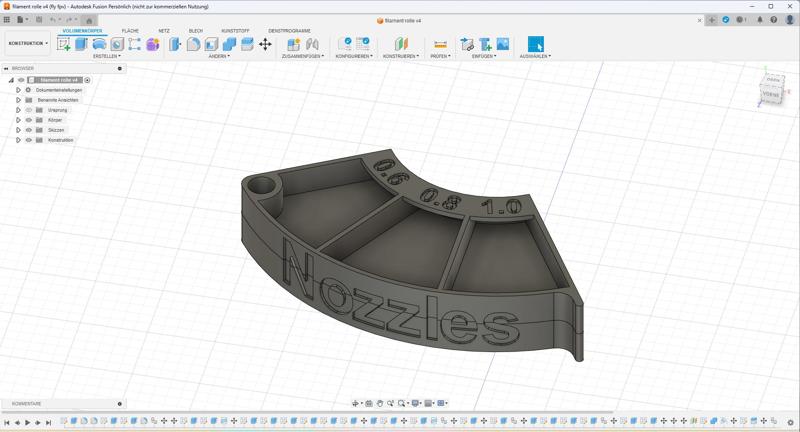Image resolution: width=800 pixels, height=432 pixels.
Task: Click the Undo arrow
Action: click(53, 20)
